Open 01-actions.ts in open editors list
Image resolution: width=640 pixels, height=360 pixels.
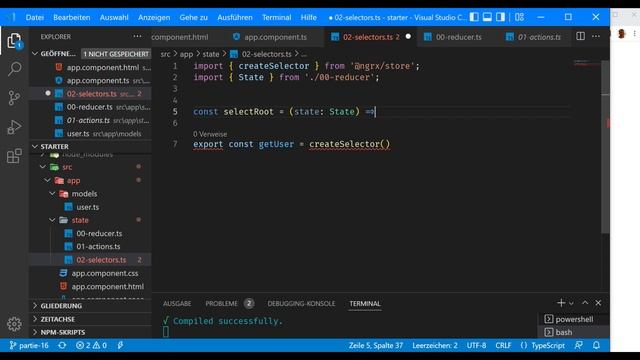point(88,120)
